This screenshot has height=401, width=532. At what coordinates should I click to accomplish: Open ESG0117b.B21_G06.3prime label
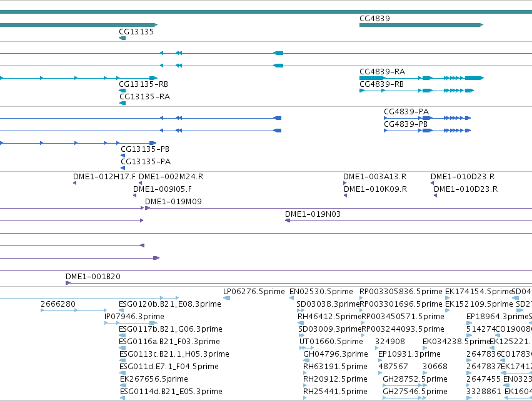click(170, 329)
